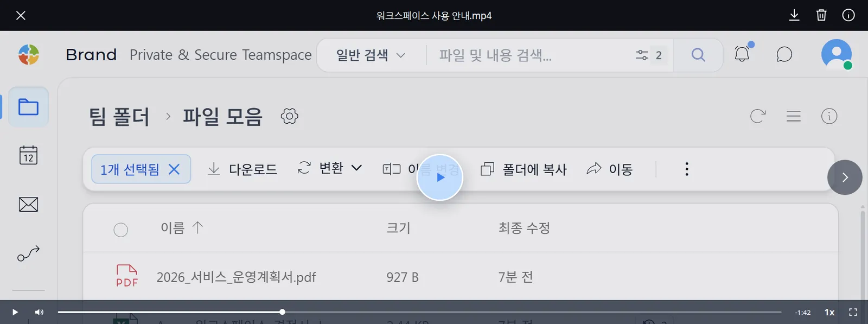This screenshot has width=868, height=324.
Task: Seek on the video progress bar
Action: (419, 312)
